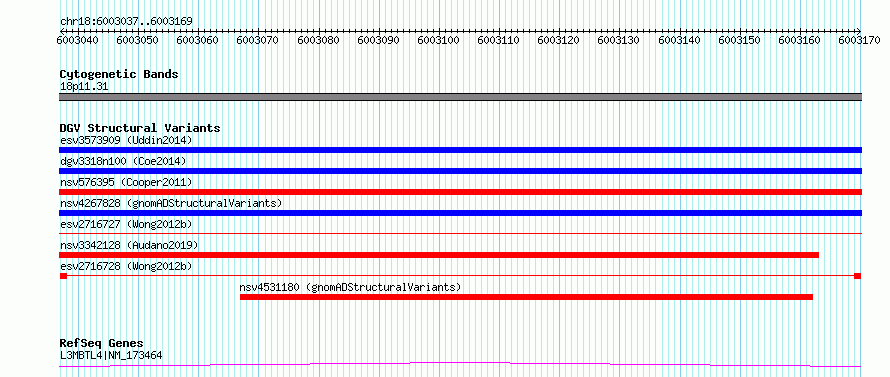Open the nsv4267828 gnomAD blue variant bar

click(x=460, y=213)
